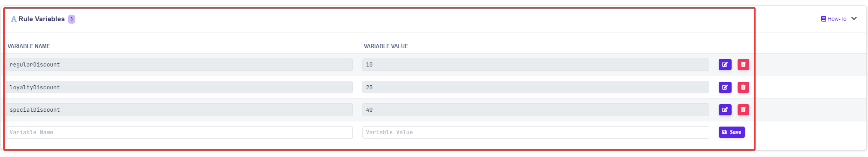Screen dimensions: 868x157
Task: Select the loyaltyDiscount name field
Action: click(179, 87)
